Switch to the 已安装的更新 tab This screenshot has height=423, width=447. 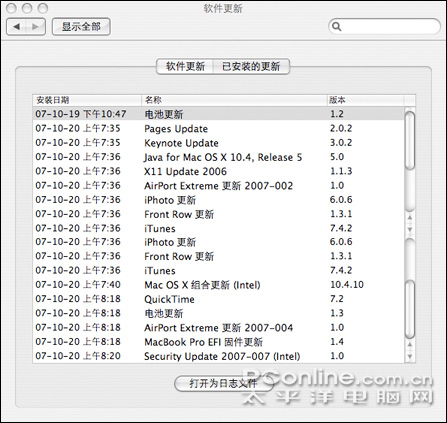(x=251, y=66)
